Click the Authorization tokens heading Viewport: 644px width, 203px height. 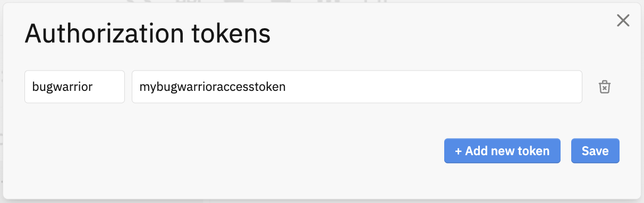148,34
